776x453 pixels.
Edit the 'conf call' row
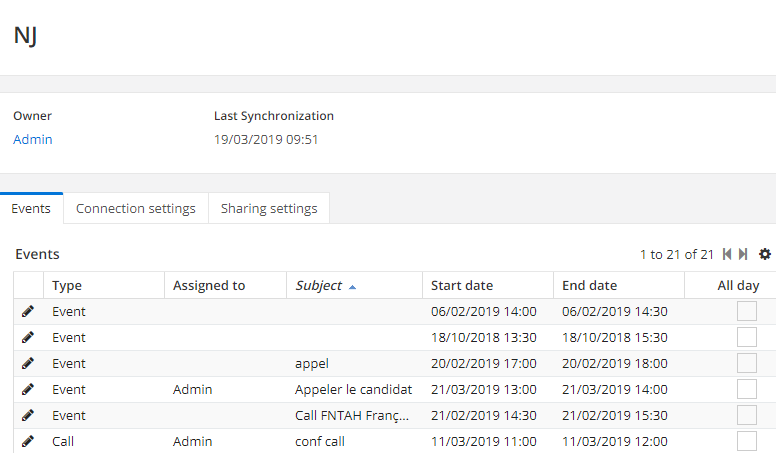coord(28,441)
